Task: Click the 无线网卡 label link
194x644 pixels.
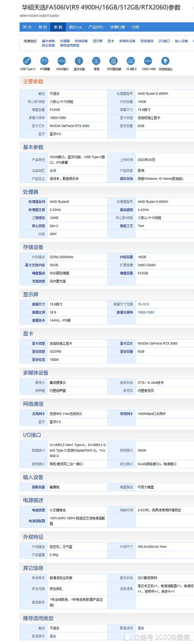Action: [38, 414]
